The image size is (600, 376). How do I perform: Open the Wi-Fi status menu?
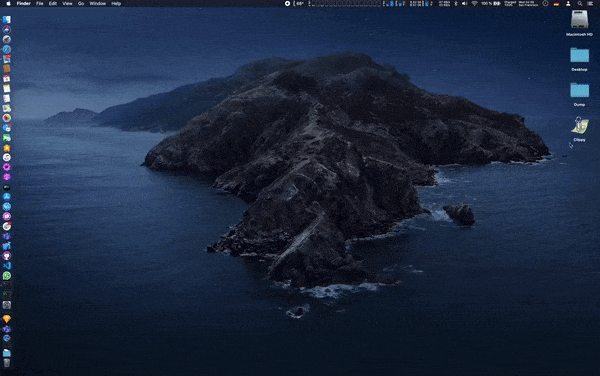[474, 3]
